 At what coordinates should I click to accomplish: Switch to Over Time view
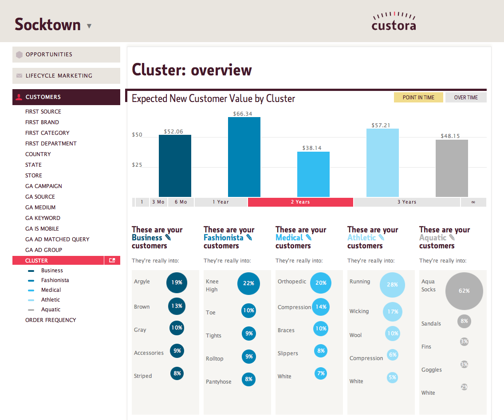point(466,98)
